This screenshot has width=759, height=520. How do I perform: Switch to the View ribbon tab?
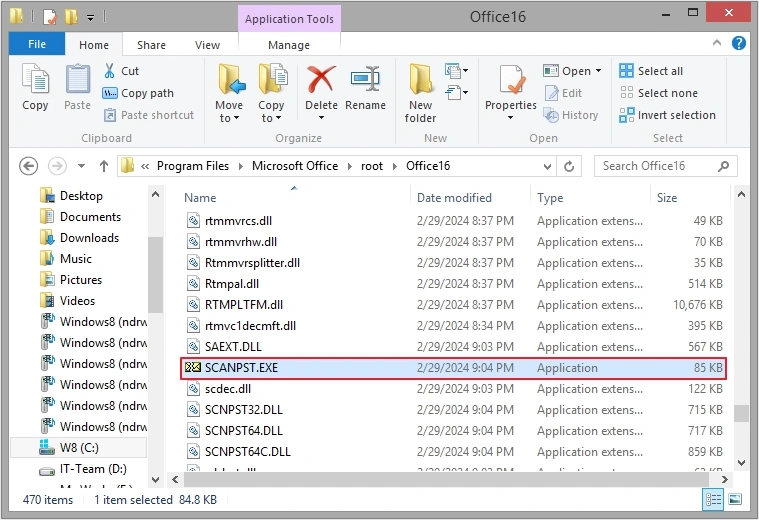(207, 45)
